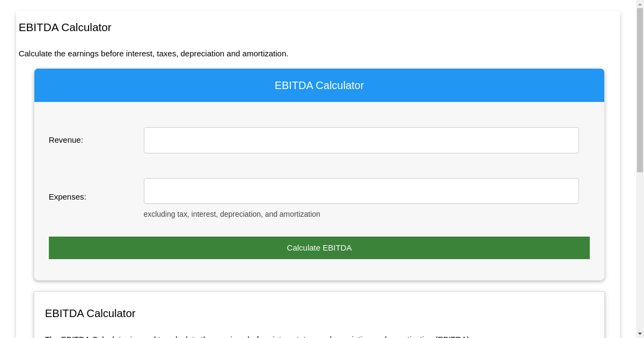The height and width of the screenshot is (338, 644).
Task: Click the Expenses field label
Action: pos(67,197)
